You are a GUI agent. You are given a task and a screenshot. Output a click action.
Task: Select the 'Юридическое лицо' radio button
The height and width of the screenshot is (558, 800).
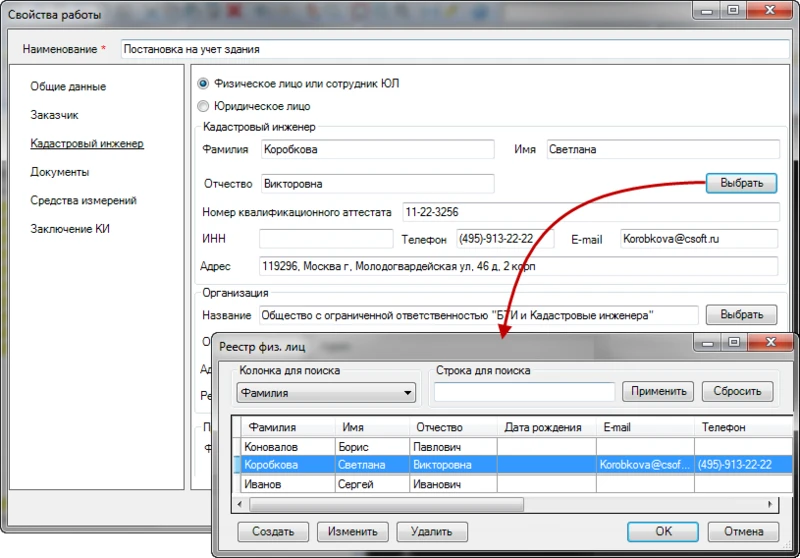[204, 106]
